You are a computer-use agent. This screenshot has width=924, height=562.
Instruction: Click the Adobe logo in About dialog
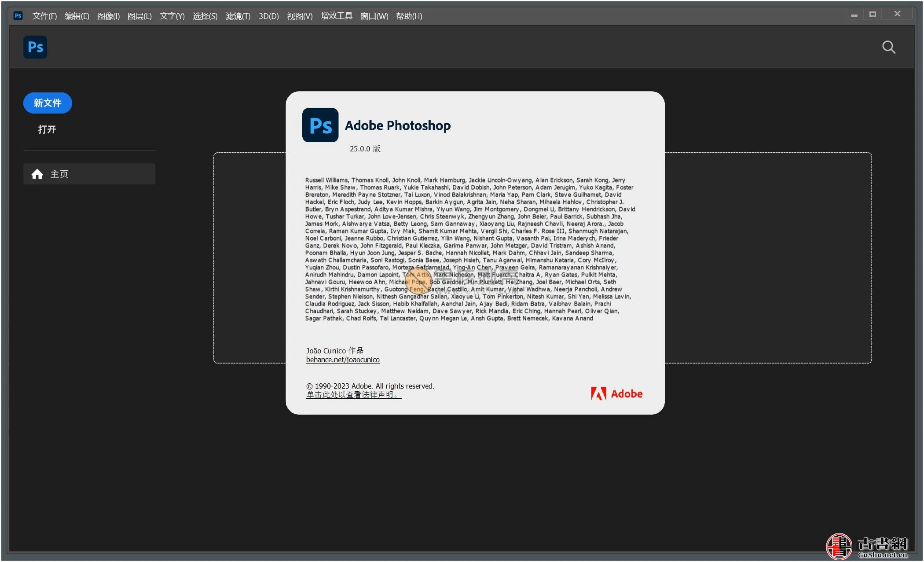616,393
